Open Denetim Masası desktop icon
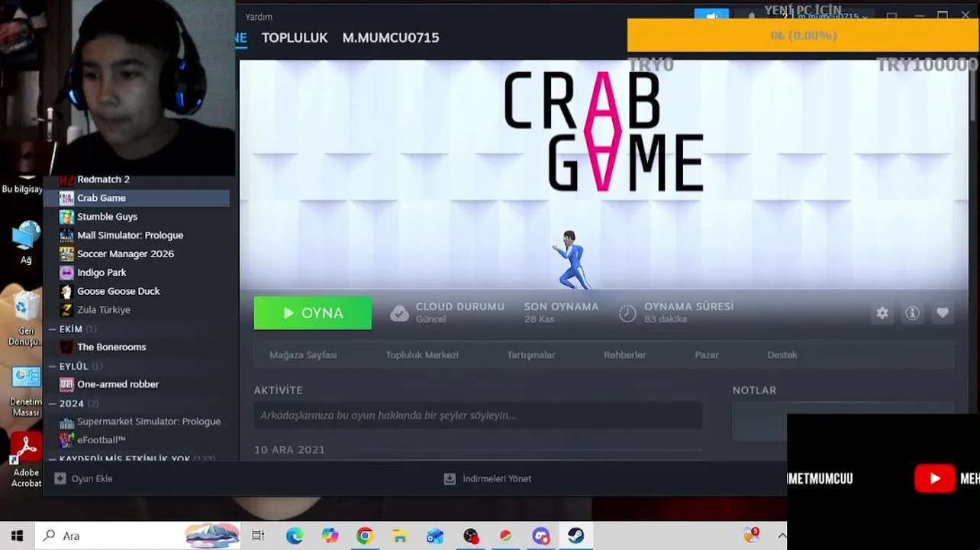 click(x=25, y=391)
